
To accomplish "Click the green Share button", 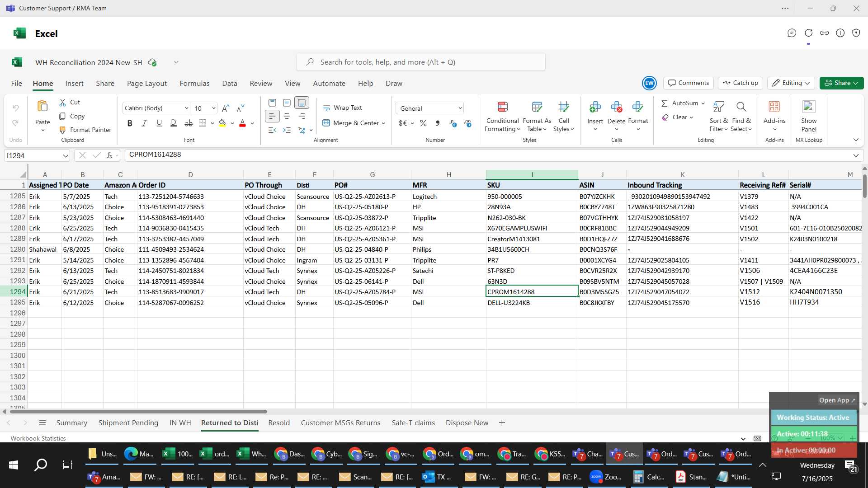I will click(x=841, y=83).
